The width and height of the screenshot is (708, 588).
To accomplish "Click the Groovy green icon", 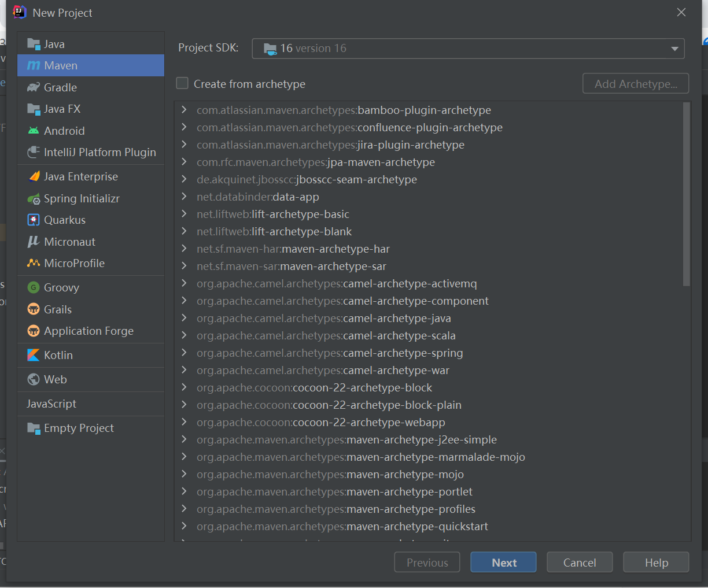I will tap(34, 287).
